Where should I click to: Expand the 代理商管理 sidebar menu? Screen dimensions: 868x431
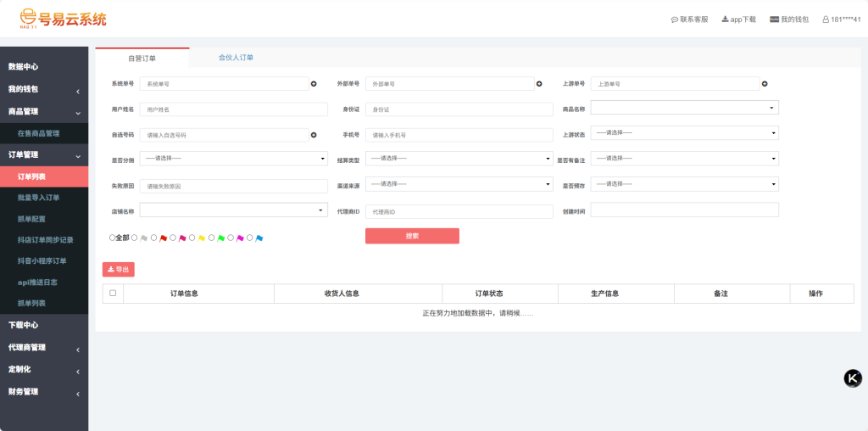coord(44,347)
